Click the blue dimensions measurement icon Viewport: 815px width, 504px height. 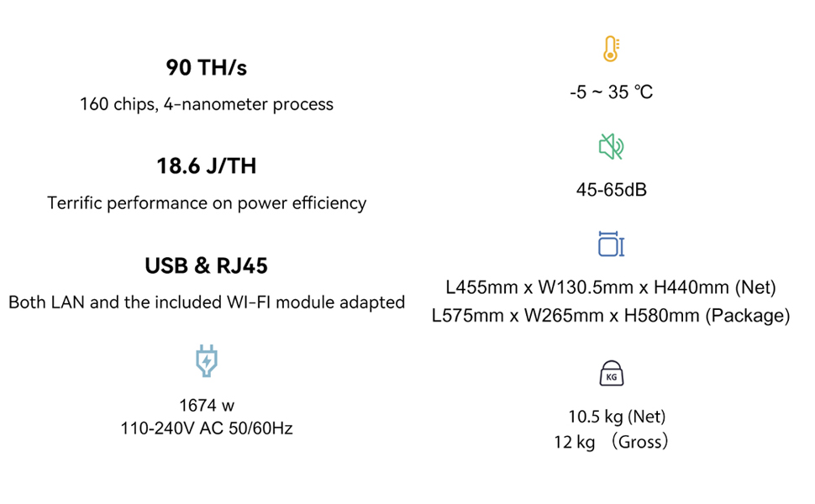[x=611, y=244]
